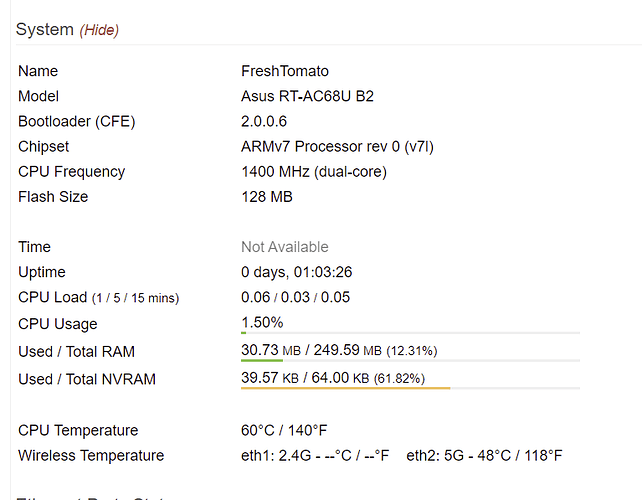This screenshot has width=642, height=500.
Task: Click the CPU Load averages value
Action: point(295,297)
